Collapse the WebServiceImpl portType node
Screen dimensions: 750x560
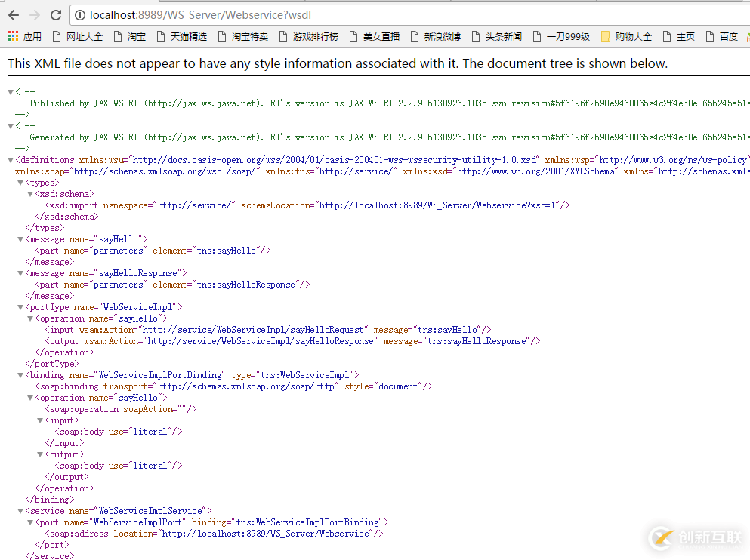19,306
